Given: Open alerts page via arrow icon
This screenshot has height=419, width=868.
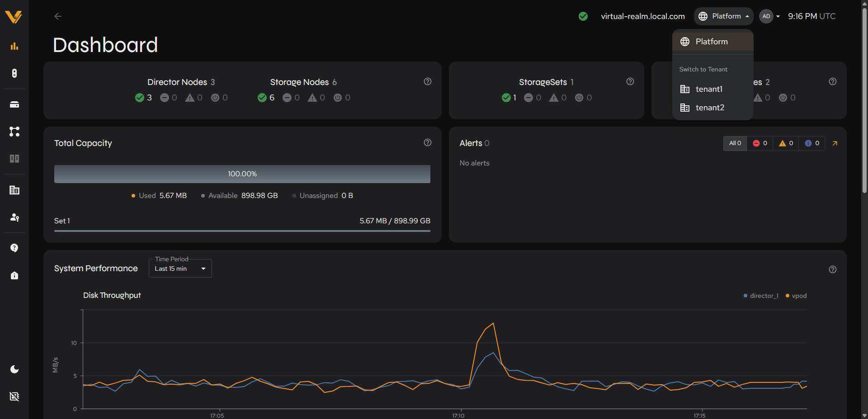Looking at the screenshot, I should click(x=835, y=143).
